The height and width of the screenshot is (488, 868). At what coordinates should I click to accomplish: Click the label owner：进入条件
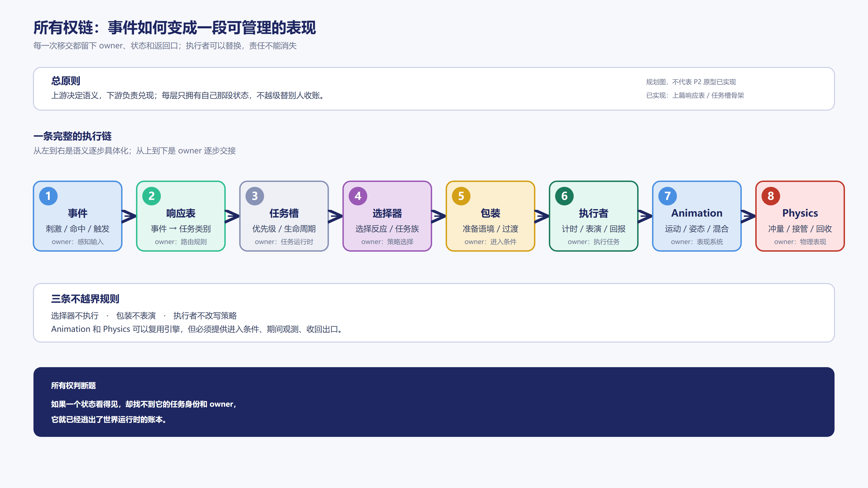point(490,242)
